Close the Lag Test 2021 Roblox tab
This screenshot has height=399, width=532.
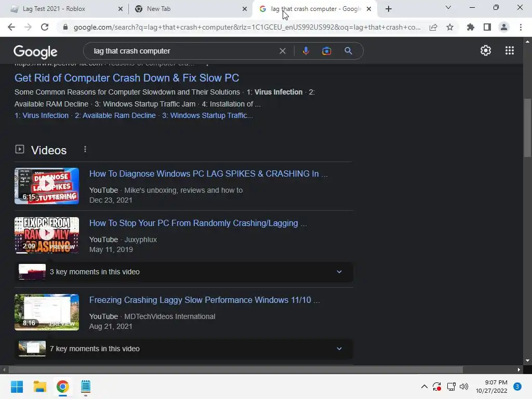(120, 9)
